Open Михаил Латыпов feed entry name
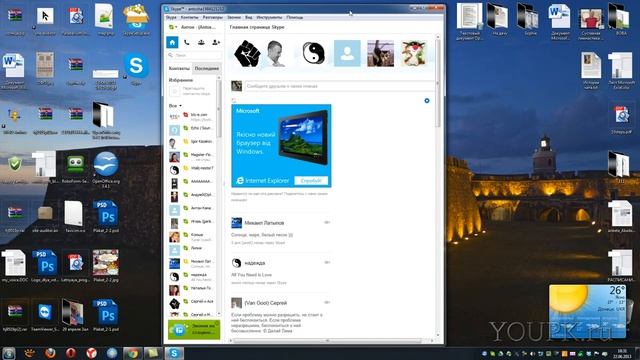 (x=264, y=223)
